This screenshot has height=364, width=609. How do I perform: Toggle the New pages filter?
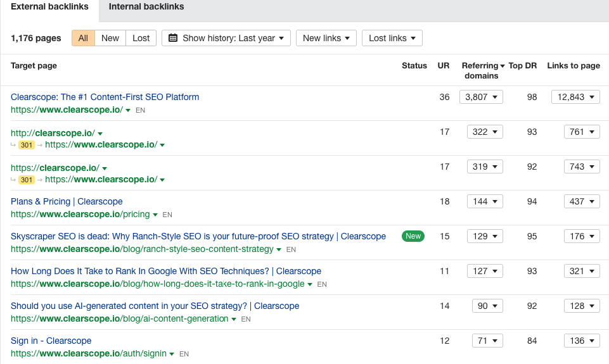[110, 38]
